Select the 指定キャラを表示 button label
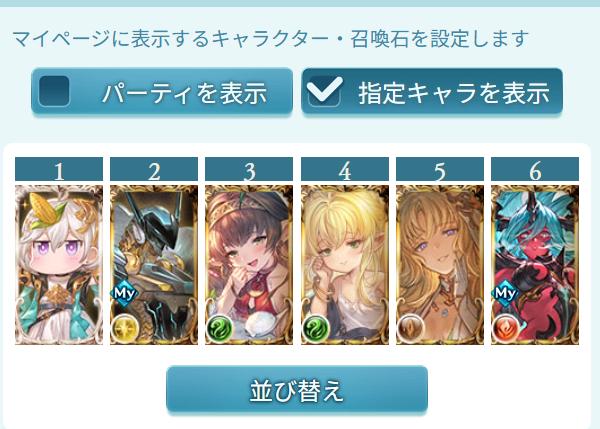 [x=454, y=93]
